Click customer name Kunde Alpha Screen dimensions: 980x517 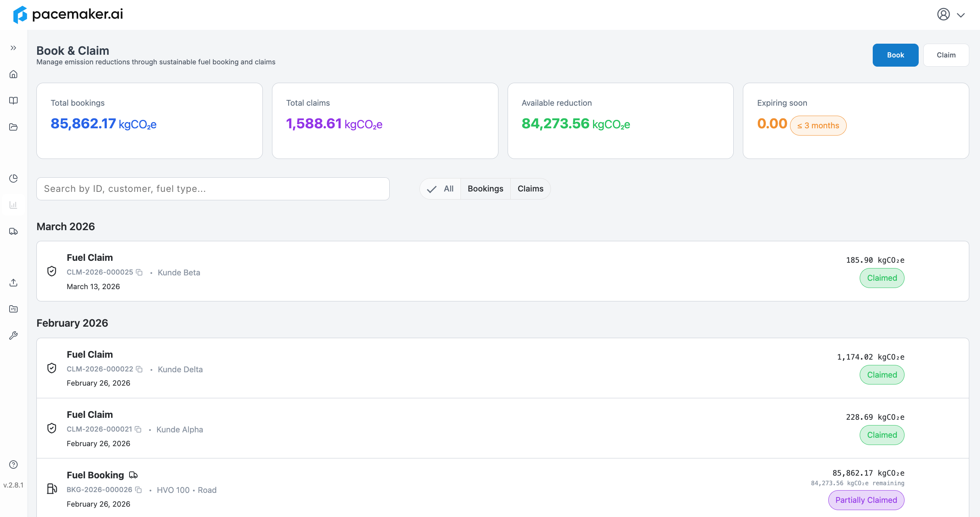coord(180,430)
